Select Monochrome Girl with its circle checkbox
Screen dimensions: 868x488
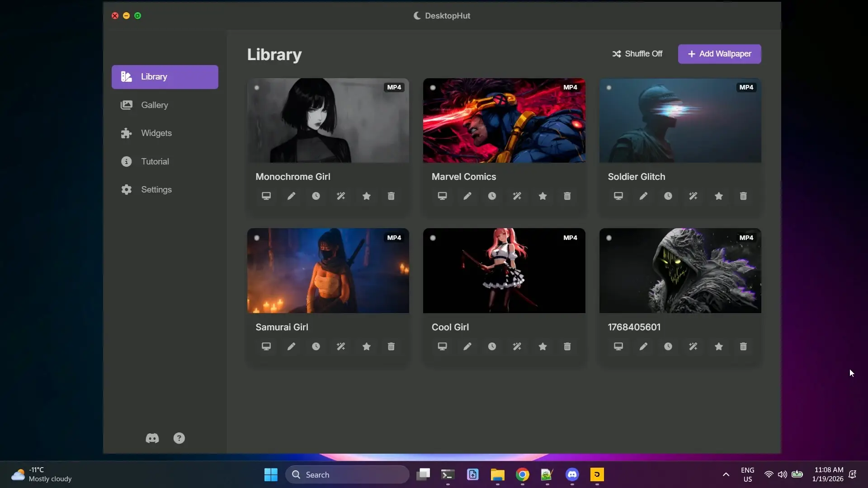click(x=257, y=88)
